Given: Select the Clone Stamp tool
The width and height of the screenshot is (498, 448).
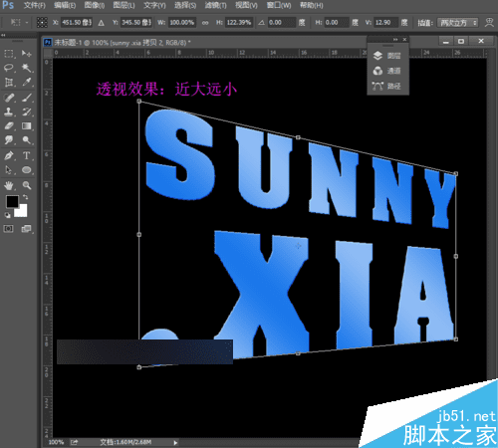Looking at the screenshot, I should (9, 112).
